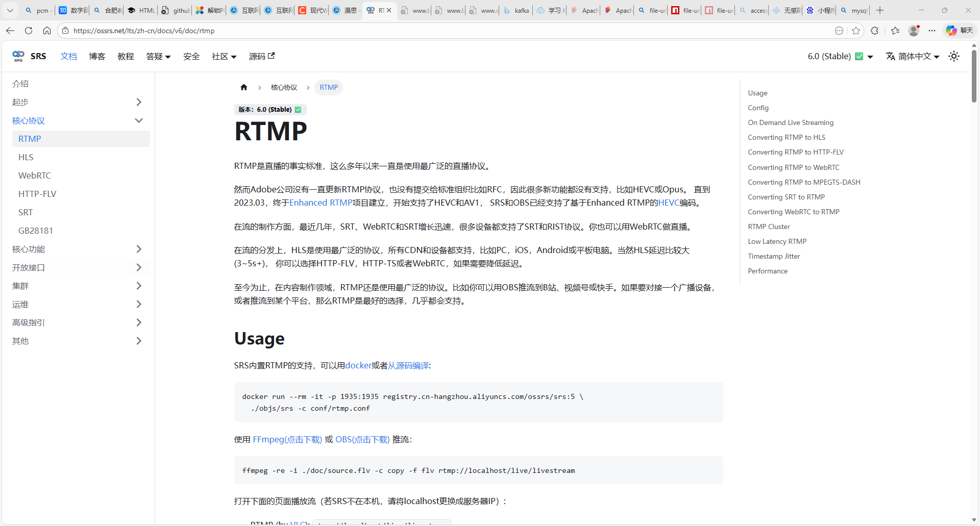Jump to Timestamp Jitter section
The image size is (980, 526).
pos(774,256)
